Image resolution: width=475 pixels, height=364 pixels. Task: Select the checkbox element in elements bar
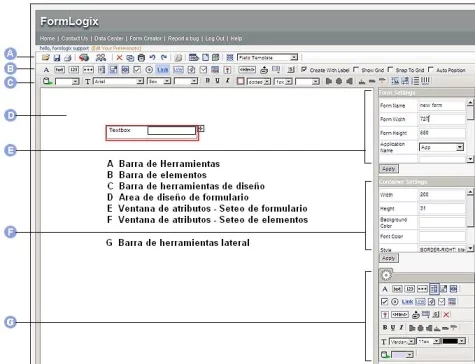pos(137,70)
